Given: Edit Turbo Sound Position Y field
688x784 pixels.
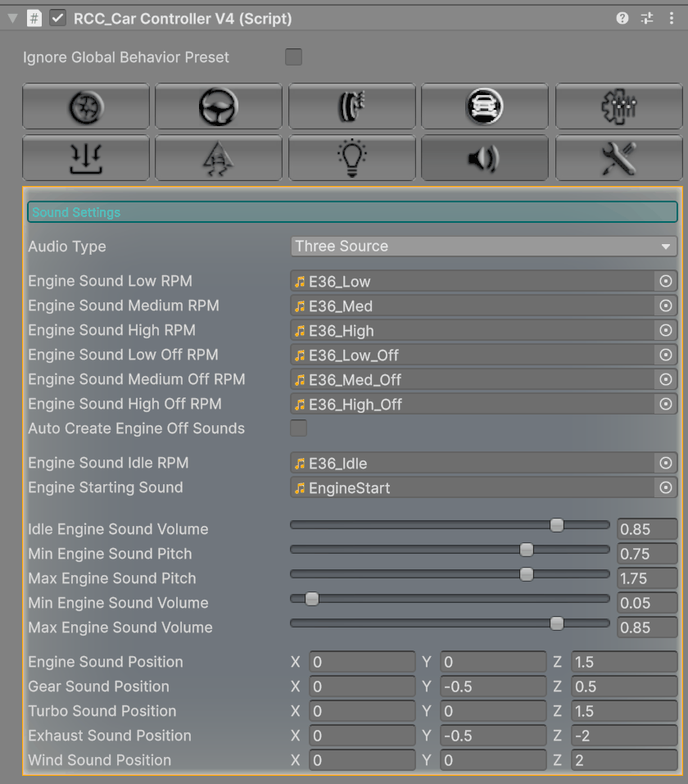Looking at the screenshot, I should click(x=493, y=710).
